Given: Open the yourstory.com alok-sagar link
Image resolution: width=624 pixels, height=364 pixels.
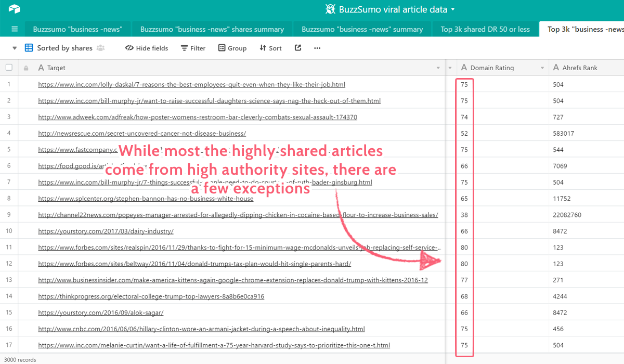Looking at the screenshot, I should 101,313.
